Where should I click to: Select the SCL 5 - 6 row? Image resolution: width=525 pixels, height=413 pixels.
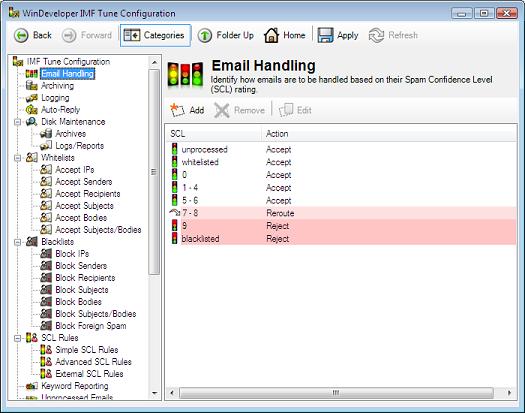tap(341, 200)
